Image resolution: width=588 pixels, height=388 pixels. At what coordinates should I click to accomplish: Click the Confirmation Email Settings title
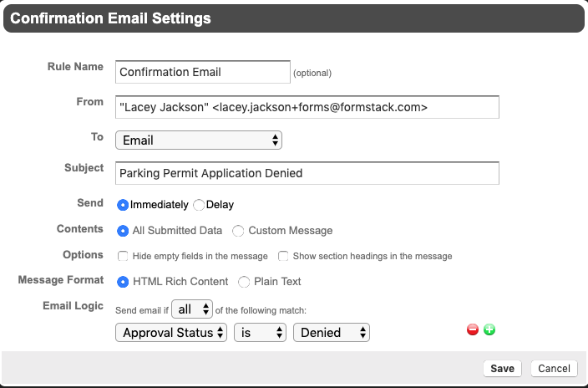[x=110, y=18]
